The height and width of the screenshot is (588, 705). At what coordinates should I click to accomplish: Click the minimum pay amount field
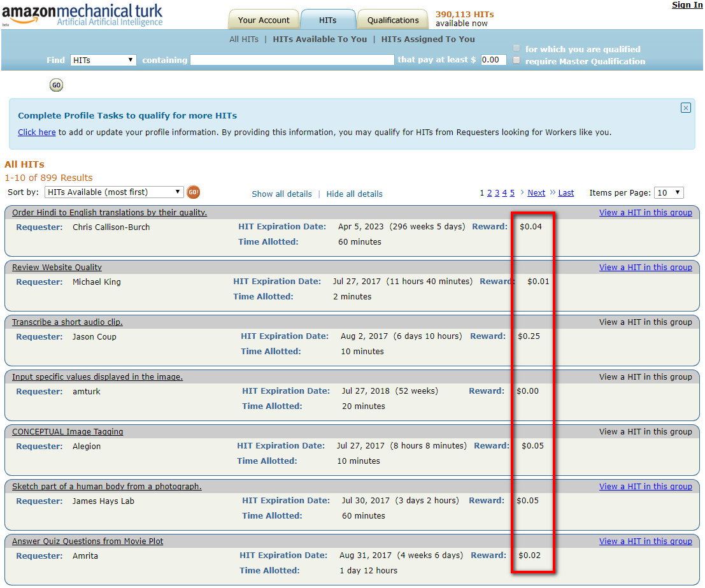493,60
